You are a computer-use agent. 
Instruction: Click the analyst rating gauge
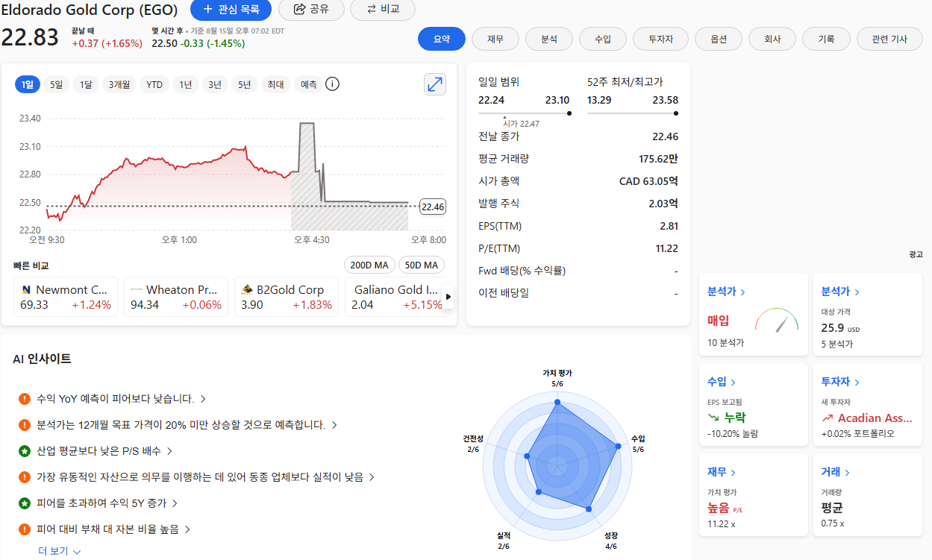click(777, 321)
